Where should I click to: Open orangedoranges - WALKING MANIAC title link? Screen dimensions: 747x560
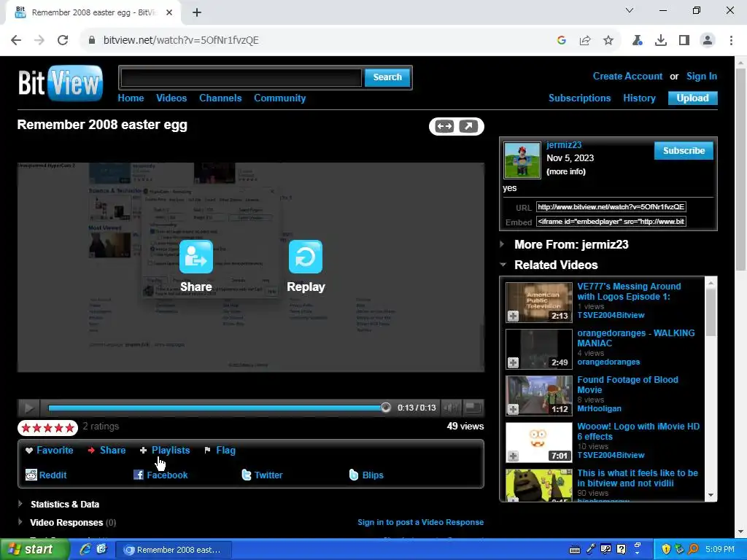coord(636,338)
